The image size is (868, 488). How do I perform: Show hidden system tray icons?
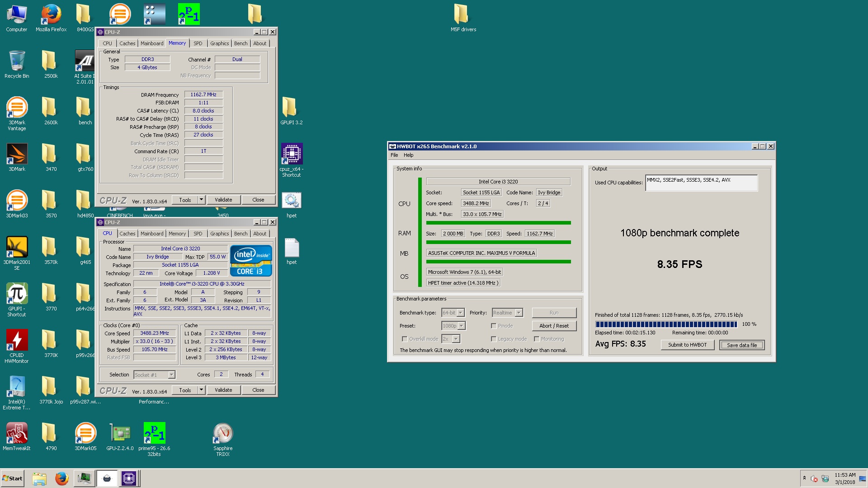point(804,478)
